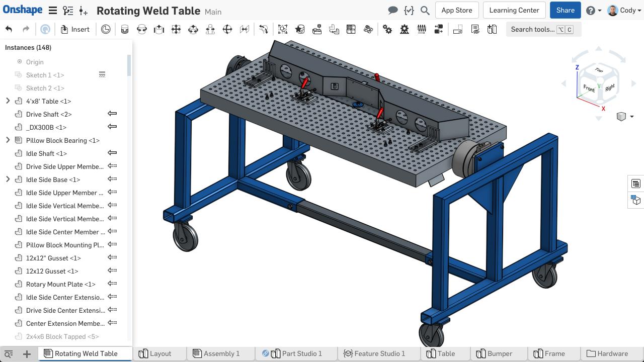Screen dimensions: 644x362
Task: Expand Pillow Block Bearing in the instances list
Action: (x=8, y=140)
